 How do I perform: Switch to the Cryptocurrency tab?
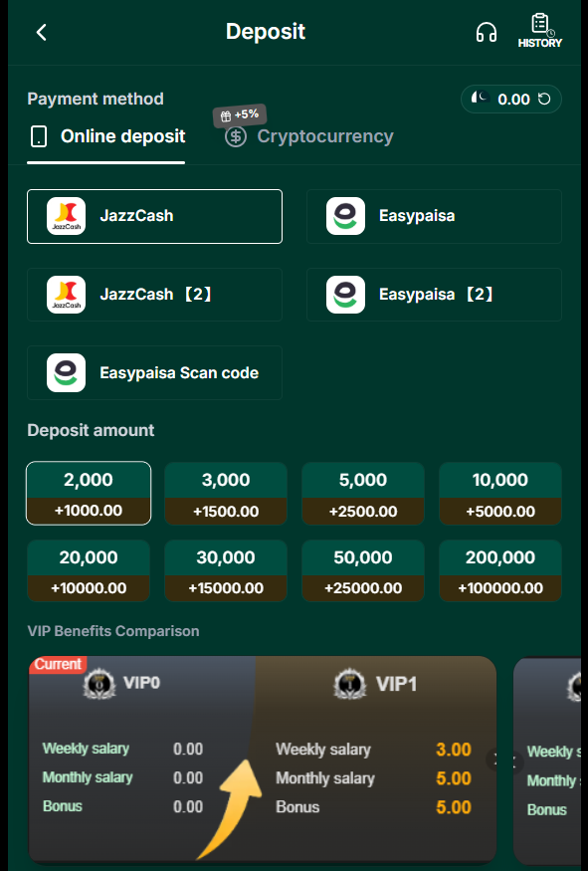[309, 136]
